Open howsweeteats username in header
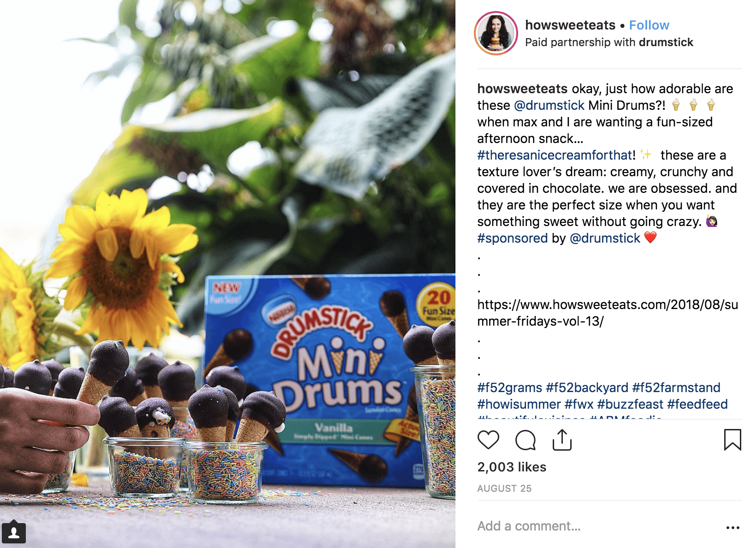This screenshot has width=756, height=548. [x=570, y=25]
